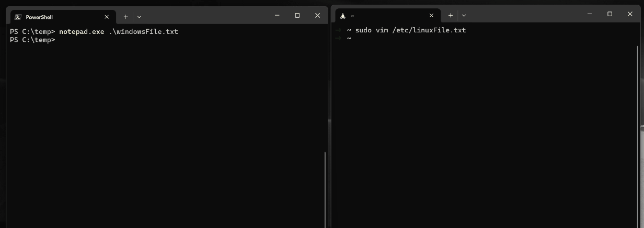Close the ~ tab in the Linux terminal
Image resolution: width=644 pixels, height=228 pixels.
coord(431,16)
